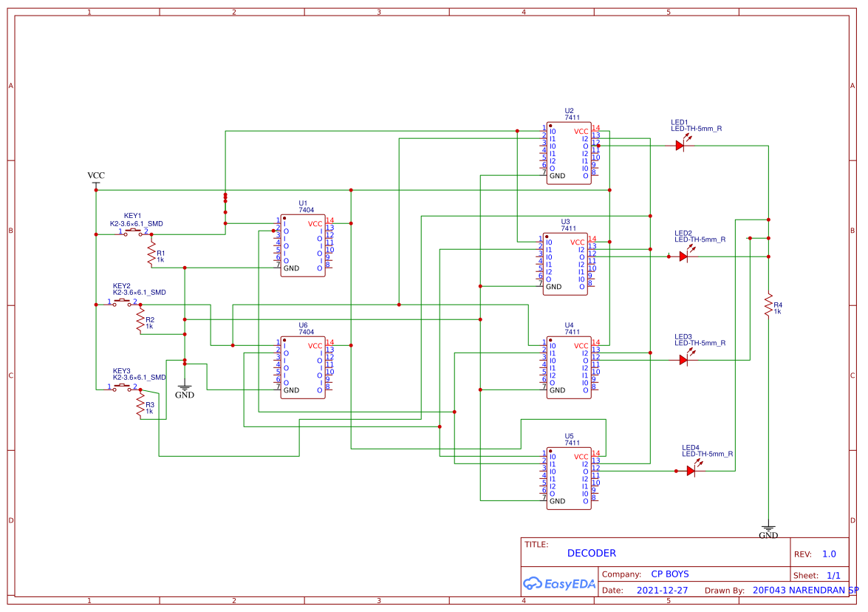
Task: Click the Drawn By name 20F043 NARENDRAN
Action: [800, 590]
